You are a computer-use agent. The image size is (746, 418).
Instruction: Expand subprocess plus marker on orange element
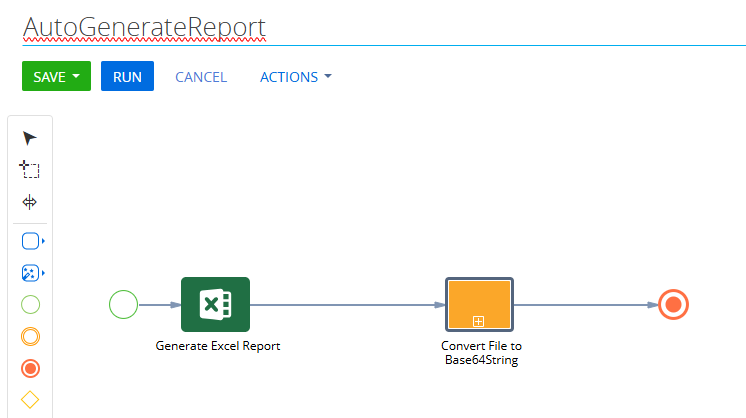479,321
